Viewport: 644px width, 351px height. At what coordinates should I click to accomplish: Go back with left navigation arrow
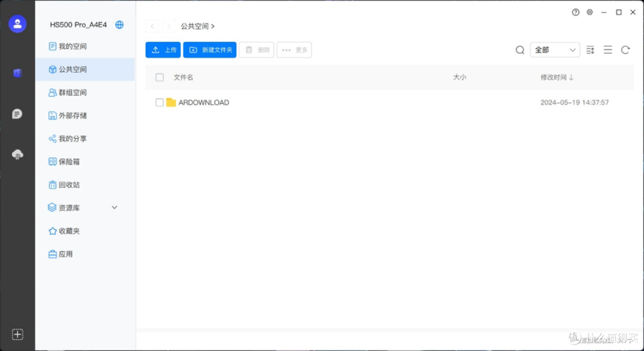[x=152, y=26]
